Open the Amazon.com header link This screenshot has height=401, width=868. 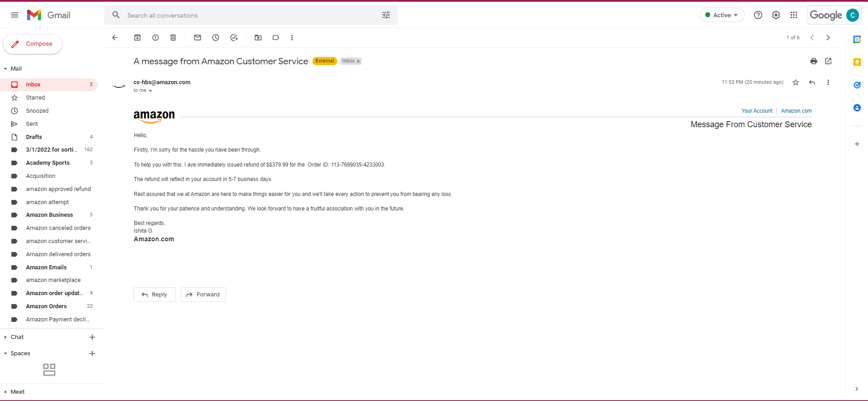point(796,111)
